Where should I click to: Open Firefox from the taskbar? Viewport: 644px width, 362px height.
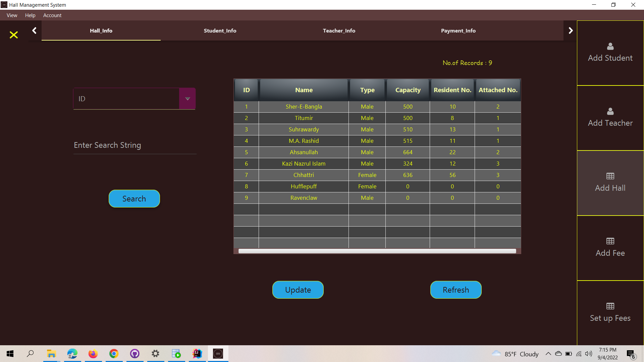(93, 354)
